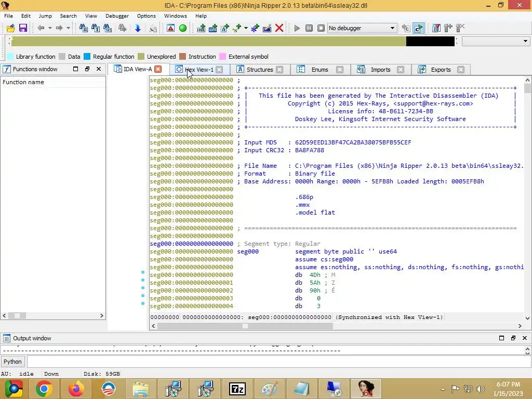The width and height of the screenshot is (532, 399).
Task: Close the IDA View-A tab
Action: (158, 69)
